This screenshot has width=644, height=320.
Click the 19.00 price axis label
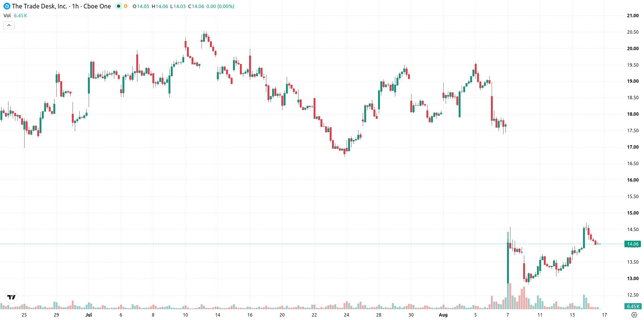coord(633,81)
